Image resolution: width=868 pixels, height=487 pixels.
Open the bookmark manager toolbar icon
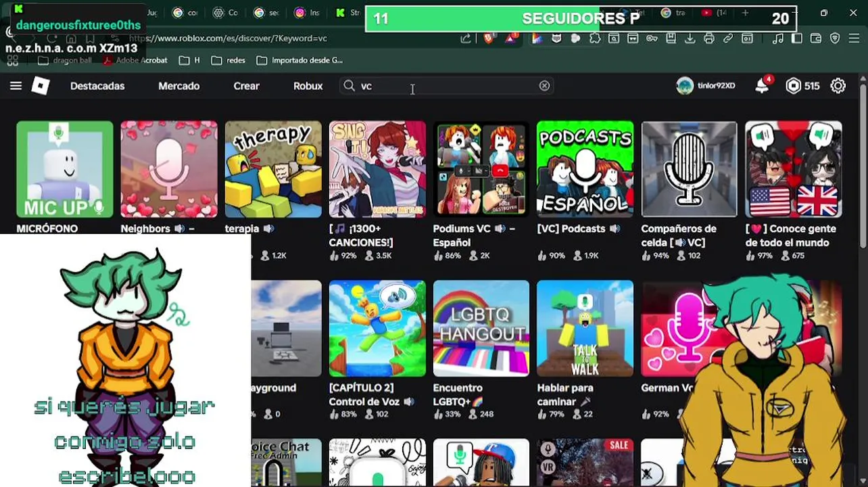671,39
